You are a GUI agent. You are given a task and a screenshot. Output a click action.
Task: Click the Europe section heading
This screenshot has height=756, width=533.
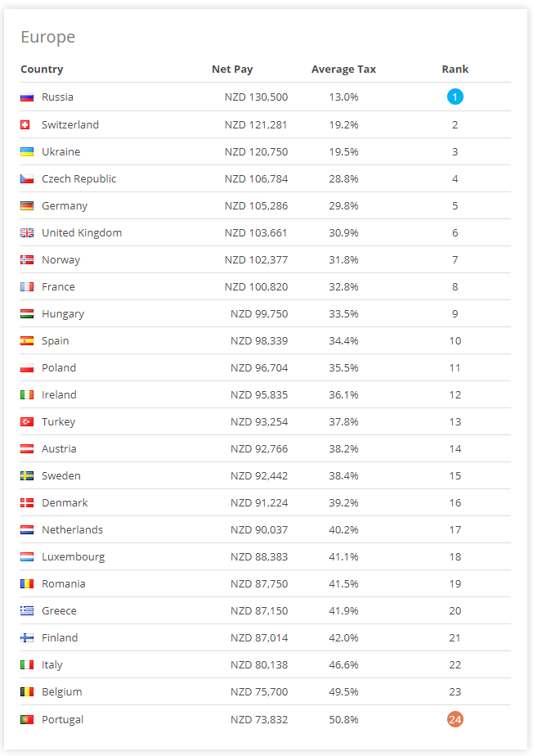tap(47, 37)
